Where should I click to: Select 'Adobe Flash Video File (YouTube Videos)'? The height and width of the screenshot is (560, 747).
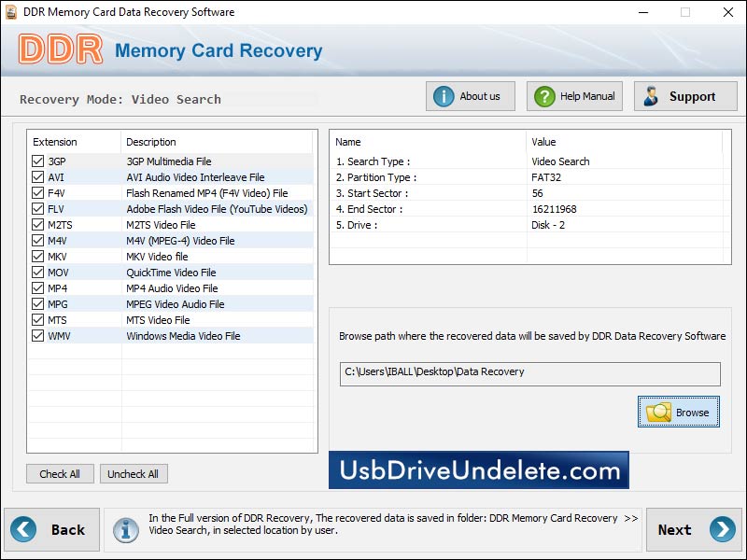point(217,209)
